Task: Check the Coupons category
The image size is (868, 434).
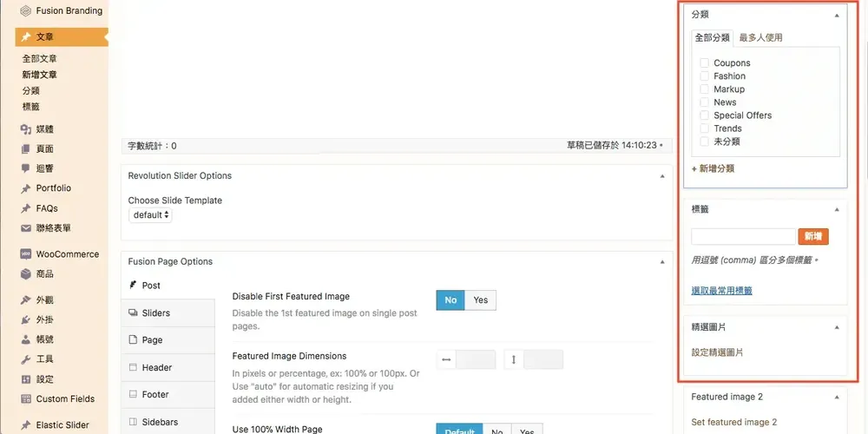Action: [x=705, y=63]
